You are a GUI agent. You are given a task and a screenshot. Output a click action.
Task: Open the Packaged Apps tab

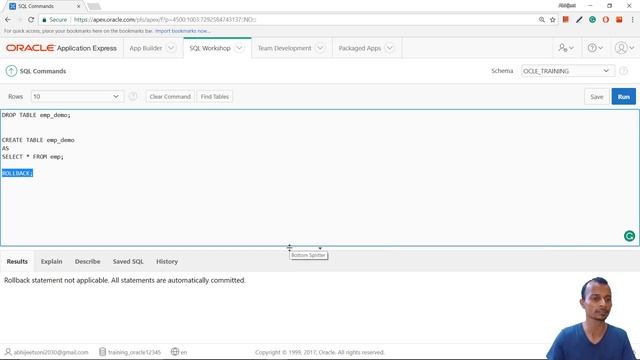point(360,48)
